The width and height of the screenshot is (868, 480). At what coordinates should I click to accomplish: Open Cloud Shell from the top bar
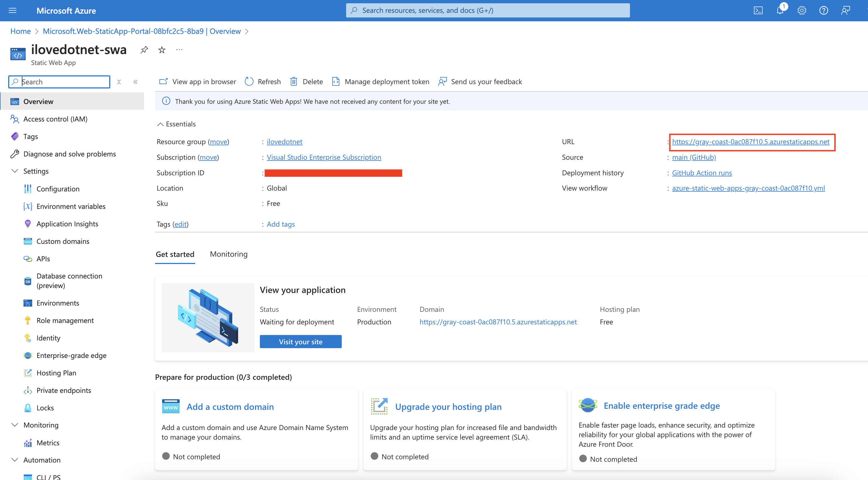(758, 10)
